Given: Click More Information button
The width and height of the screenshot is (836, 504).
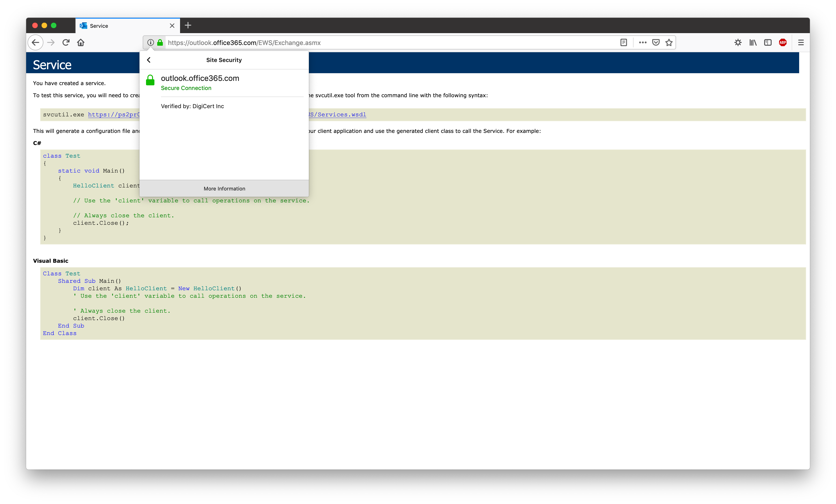Looking at the screenshot, I should click(224, 189).
